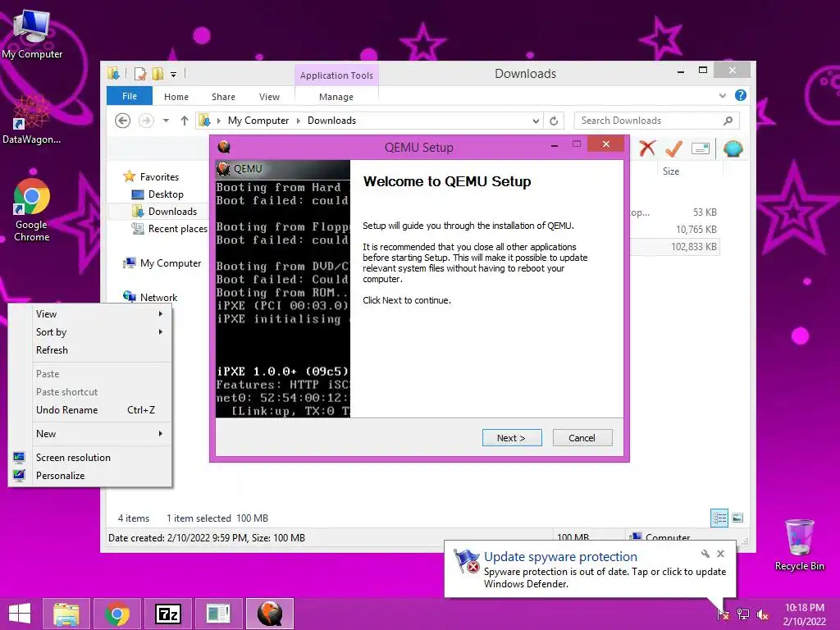Open recent locations dropdown next to Forward
840x630 pixels.
click(x=166, y=121)
